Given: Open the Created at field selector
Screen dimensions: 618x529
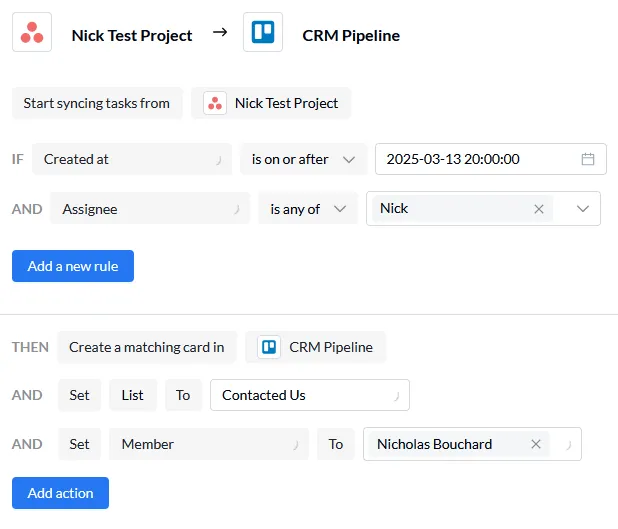Looking at the screenshot, I should (131, 159).
